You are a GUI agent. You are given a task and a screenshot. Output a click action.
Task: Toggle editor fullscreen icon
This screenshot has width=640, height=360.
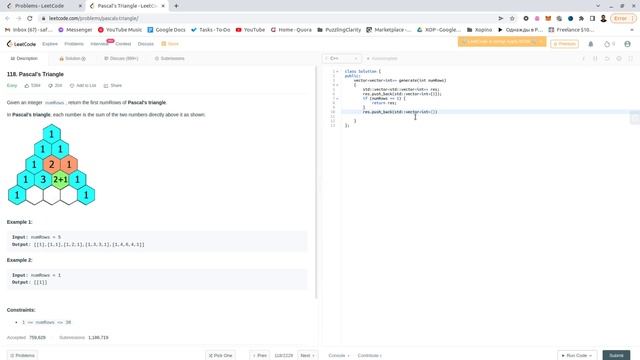631,59
